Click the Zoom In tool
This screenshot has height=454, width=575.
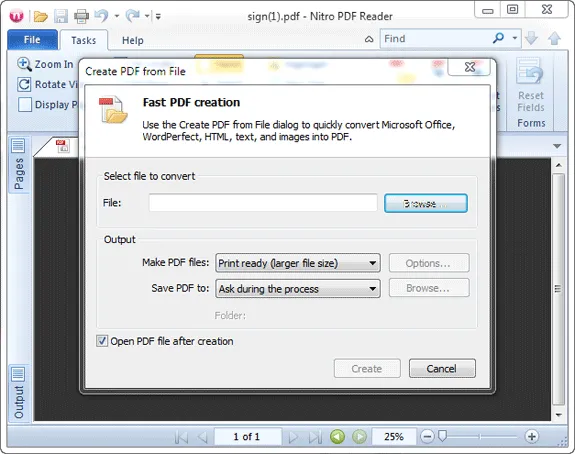point(45,64)
